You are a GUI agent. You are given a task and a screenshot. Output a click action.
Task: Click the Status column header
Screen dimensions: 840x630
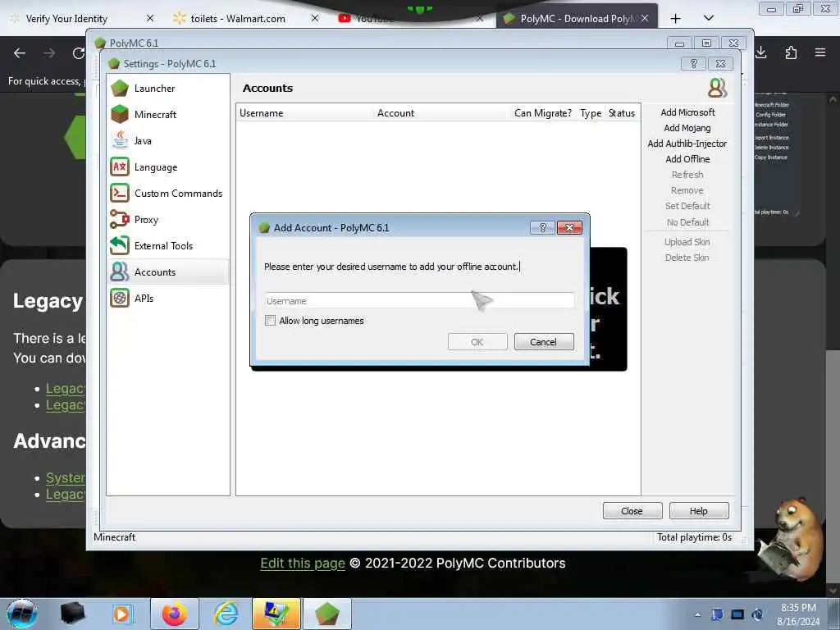[x=622, y=113]
